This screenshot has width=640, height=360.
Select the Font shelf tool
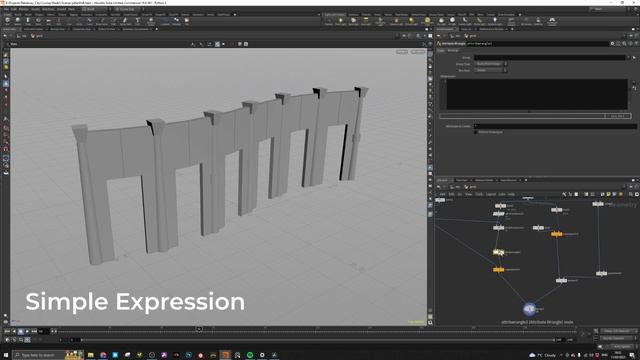pyautogui.click(x=138, y=21)
